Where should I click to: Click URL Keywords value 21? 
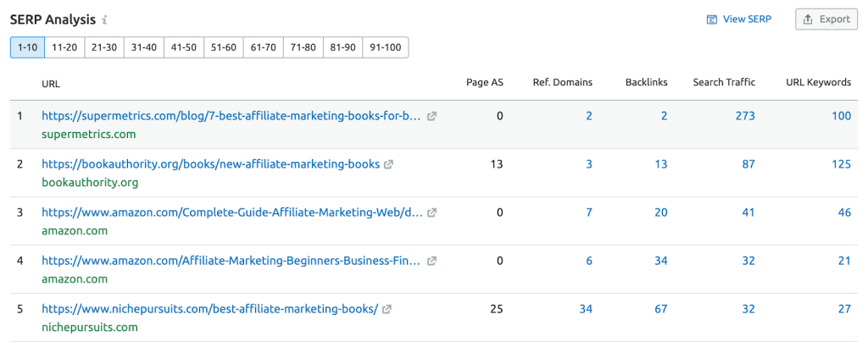[845, 260]
